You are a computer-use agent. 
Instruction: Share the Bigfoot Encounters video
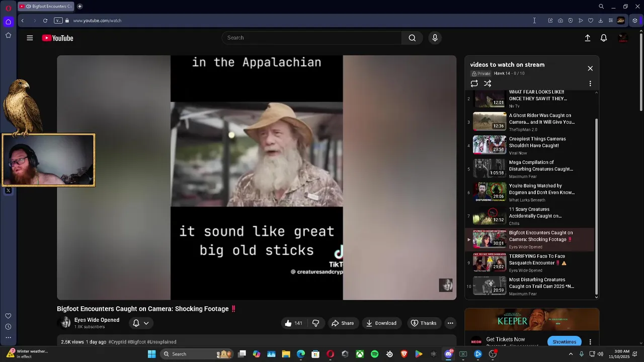point(342,323)
